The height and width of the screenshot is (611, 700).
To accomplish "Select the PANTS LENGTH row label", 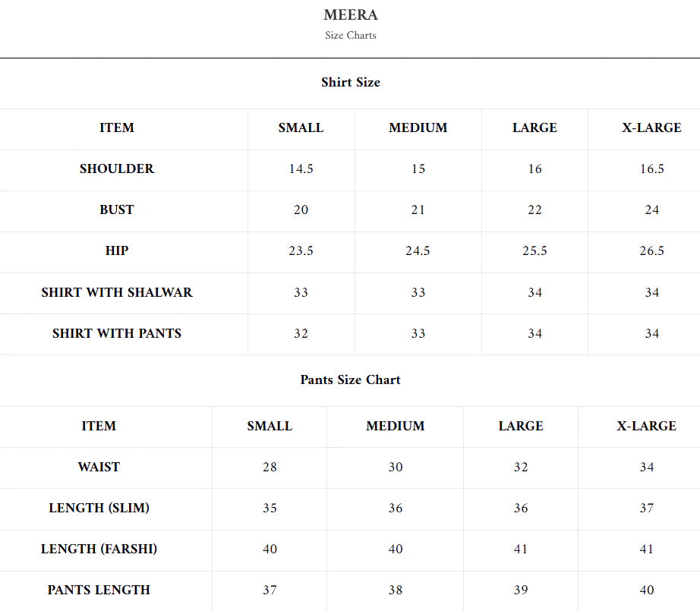I will [x=99, y=590].
